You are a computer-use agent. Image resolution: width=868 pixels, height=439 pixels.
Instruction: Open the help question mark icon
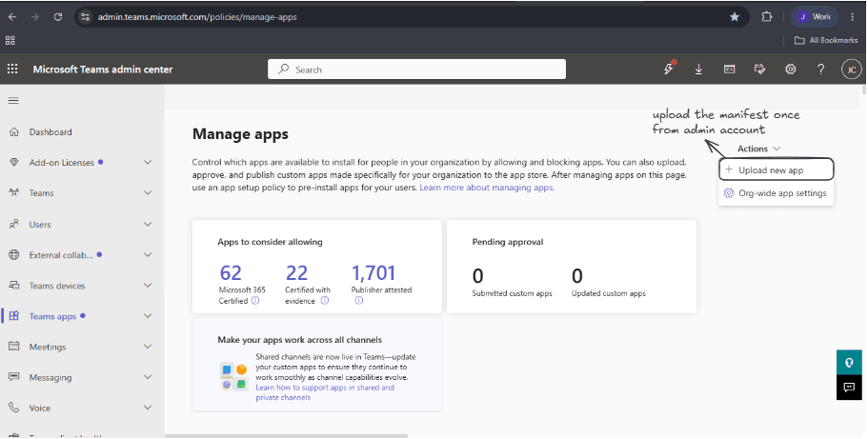pyautogui.click(x=821, y=70)
